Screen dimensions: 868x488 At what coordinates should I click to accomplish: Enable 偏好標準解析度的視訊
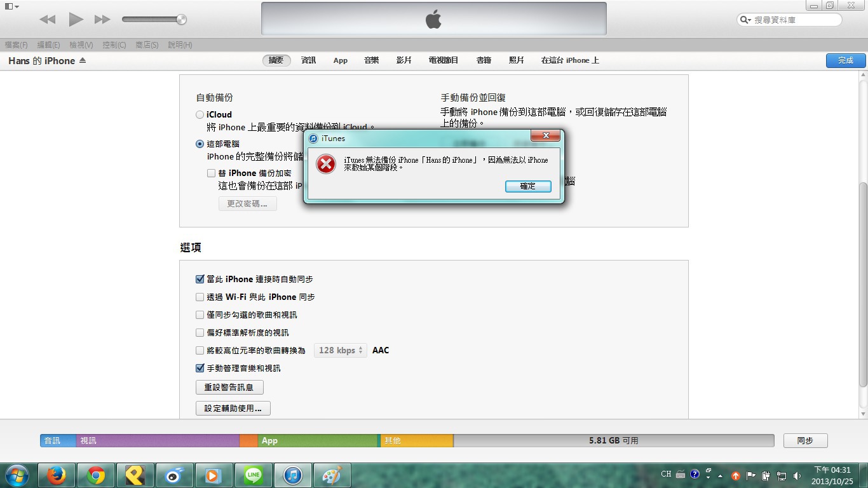tap(200, 333)
